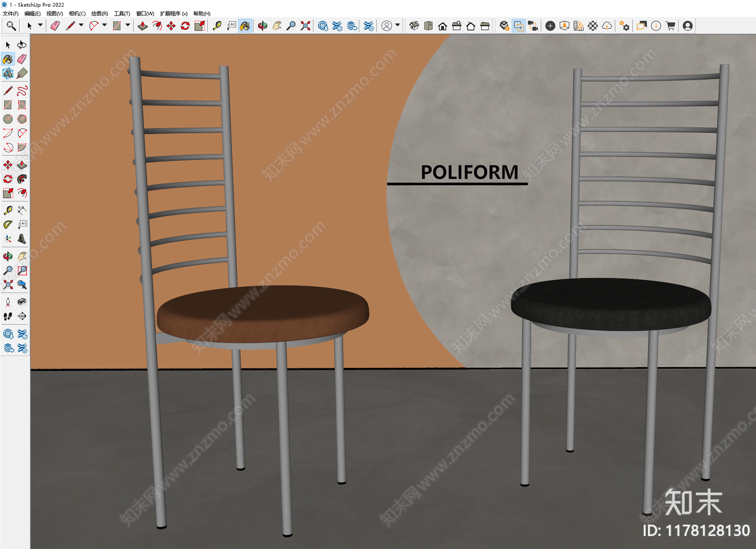Select the Zoom Extents tool in top toolbar
This screenshot has width=756, height=549.
click(x=306, y=26)
